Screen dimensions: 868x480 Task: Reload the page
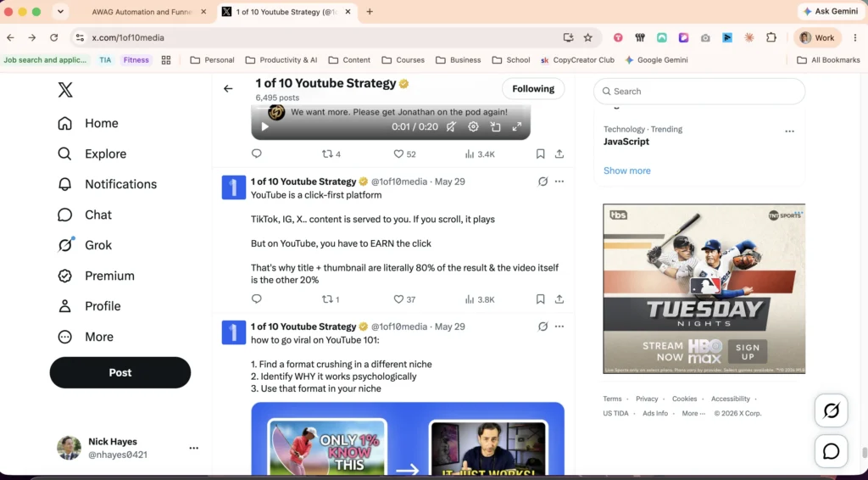[x=53, y=37]
